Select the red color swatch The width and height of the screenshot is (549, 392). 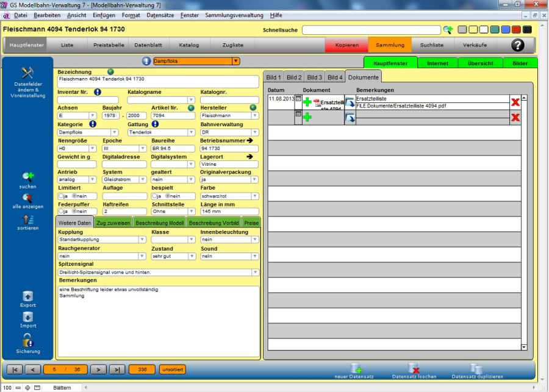pos(516,30)
